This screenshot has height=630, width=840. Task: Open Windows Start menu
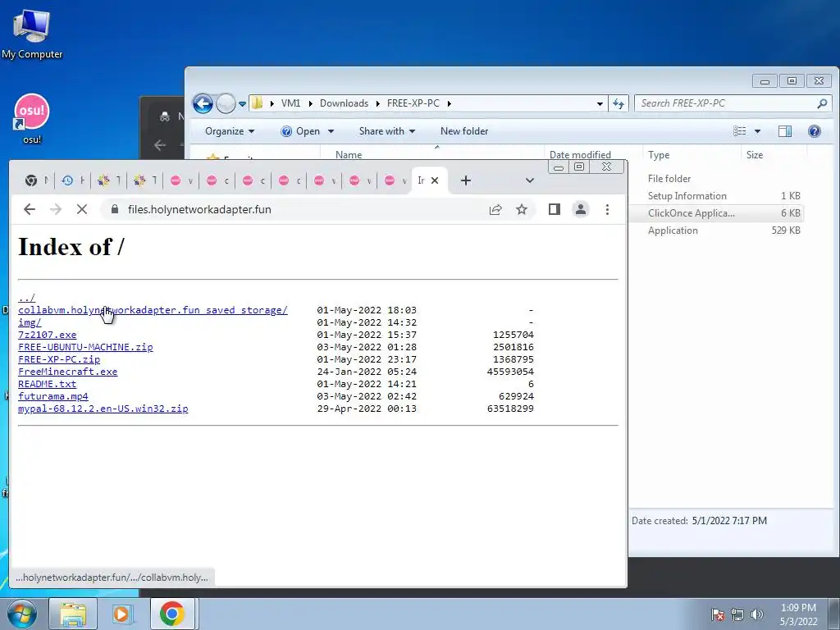pyautogui.click(x=21, y=614)
